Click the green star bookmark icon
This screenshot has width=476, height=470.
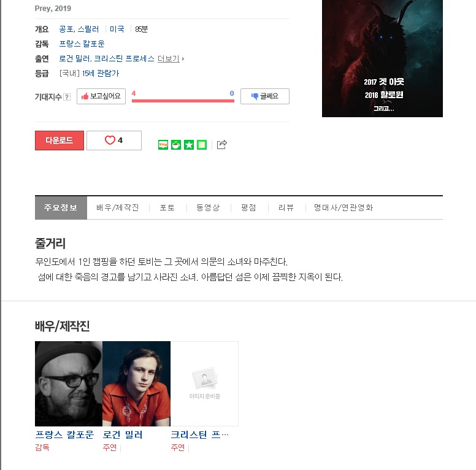pyautogui.click(x=189, y=145)
